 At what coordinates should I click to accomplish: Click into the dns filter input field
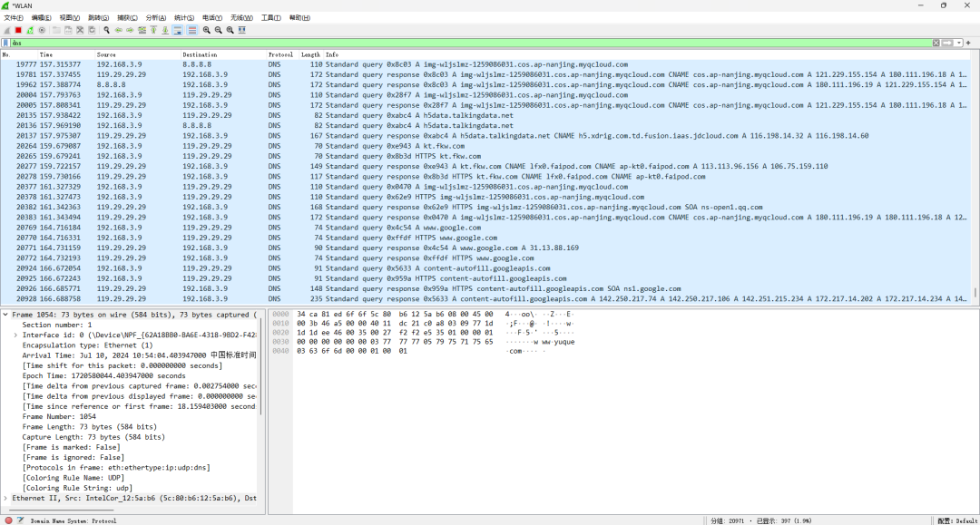(x=454, y=43)
